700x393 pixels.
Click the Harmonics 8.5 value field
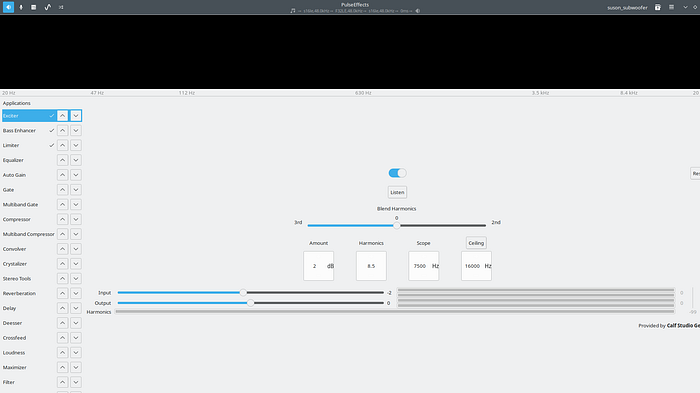point(371,266)
